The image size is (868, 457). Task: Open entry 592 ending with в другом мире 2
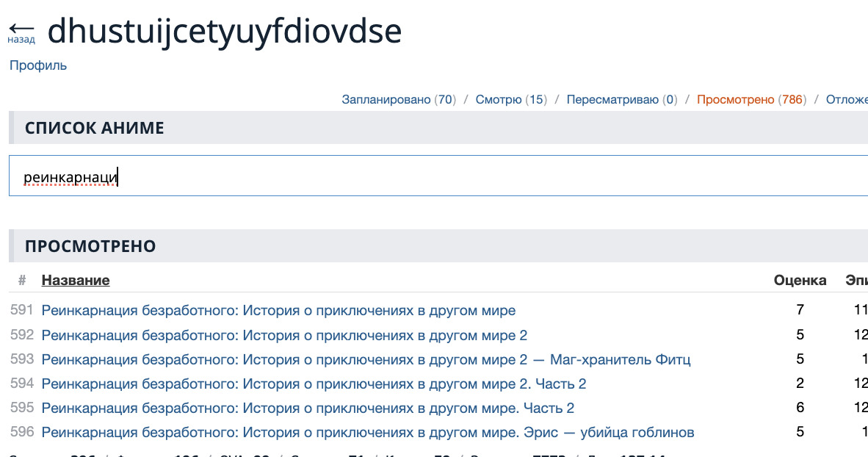coord(284,335)
